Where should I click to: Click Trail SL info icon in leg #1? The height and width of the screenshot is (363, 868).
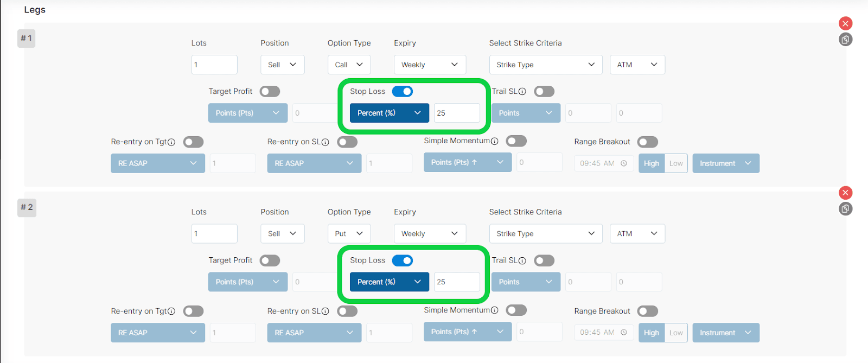point(522,92)
